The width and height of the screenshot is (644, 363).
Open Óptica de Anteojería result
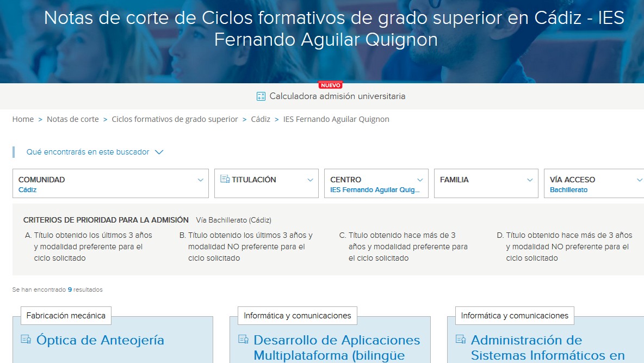click(x=100, y=340)
